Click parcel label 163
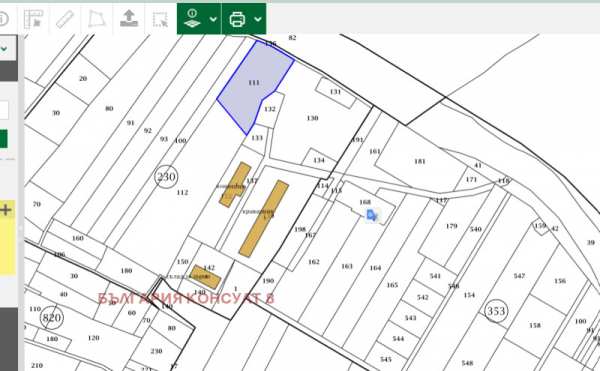 (347, 266)
